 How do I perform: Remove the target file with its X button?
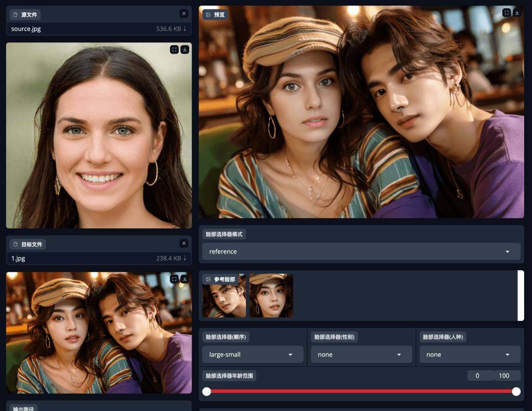point(184,243)
